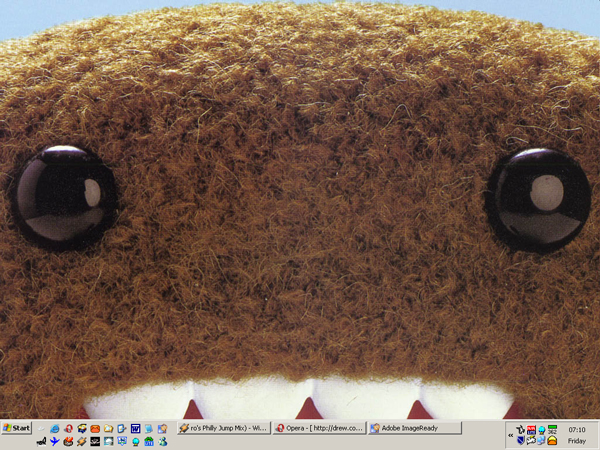The height and width of the screenshot is (450, 600).
Task: Open the Windows Start menu
Action: point(16,428)
